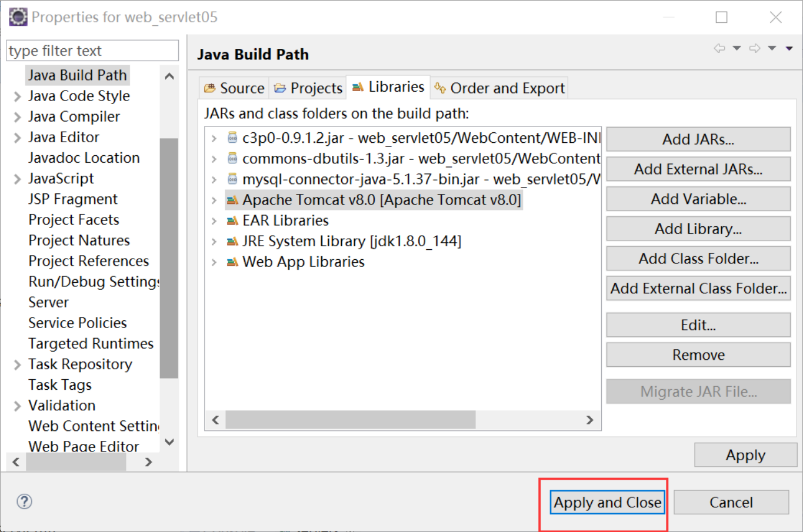Click the Web App Libraries icon
Viewport: 803px width, 532px height.
pos(232,262)
